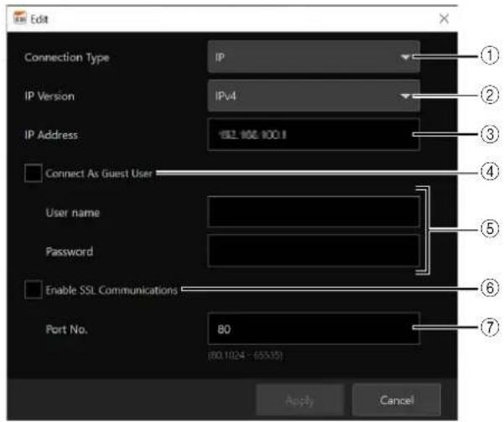Click the Port No. input field
504x422 pixels.
click(314, 328)
